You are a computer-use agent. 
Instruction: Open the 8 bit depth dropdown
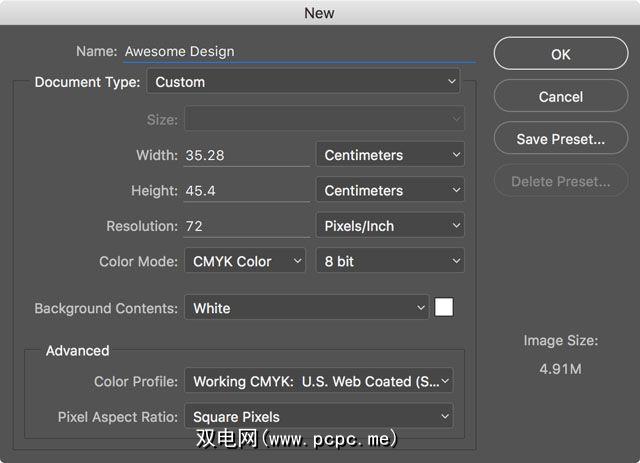tap(390, 261)
